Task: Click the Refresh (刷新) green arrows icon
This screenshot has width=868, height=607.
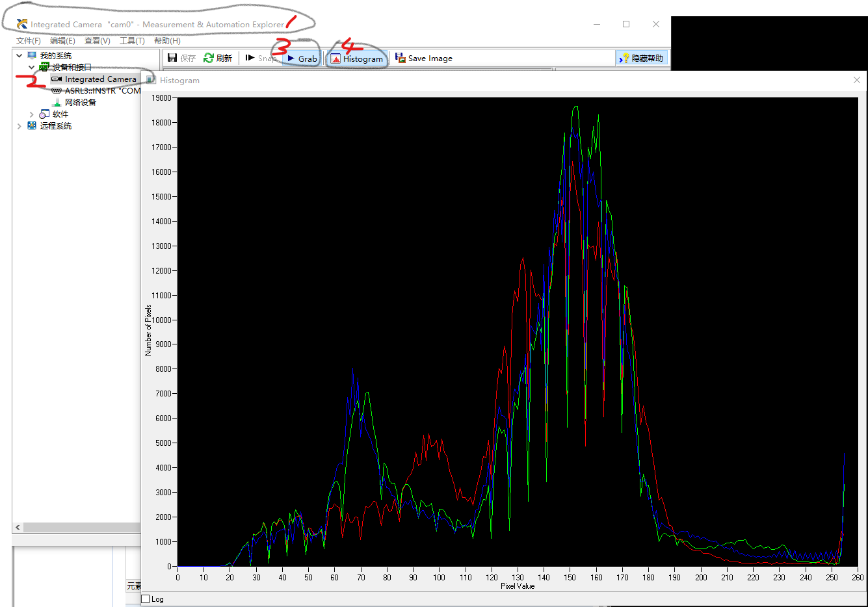Action: [x=209, y=58]
